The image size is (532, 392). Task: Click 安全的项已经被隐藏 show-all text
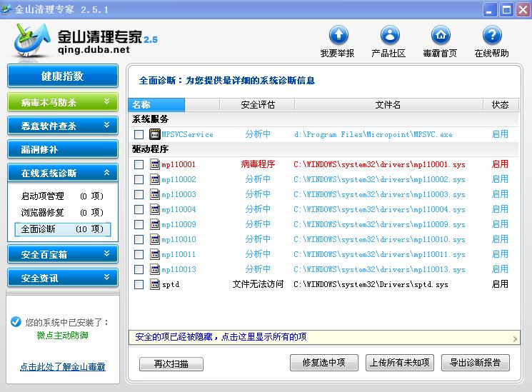click(221, 337)
